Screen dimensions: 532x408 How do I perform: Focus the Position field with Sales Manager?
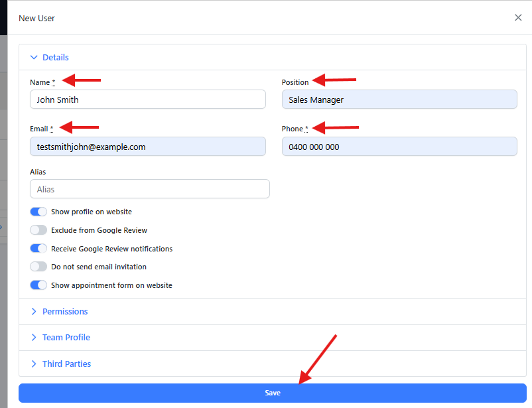pos(399,100)
